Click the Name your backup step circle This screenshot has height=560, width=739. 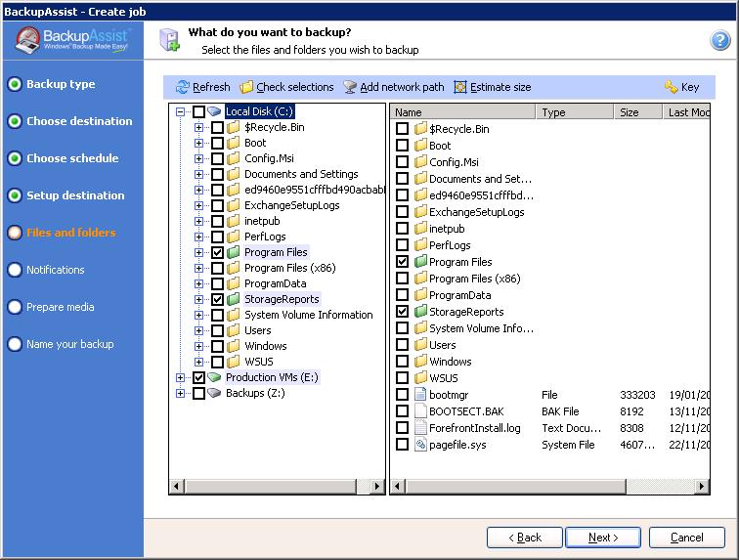click(x=15, y=344)
